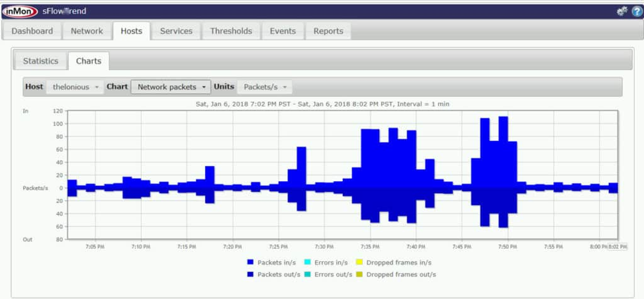Image resolution: width=644 pixels, height=299 pixels.
Task: Open the settings gears icon
Action: click(622, 11)
